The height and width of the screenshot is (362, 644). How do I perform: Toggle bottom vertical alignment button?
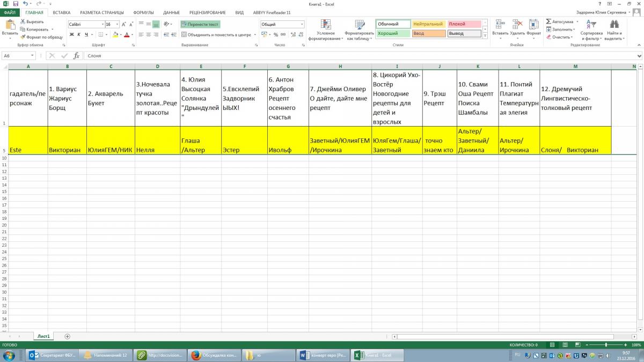pyautogui.click(x=156, y=24)
